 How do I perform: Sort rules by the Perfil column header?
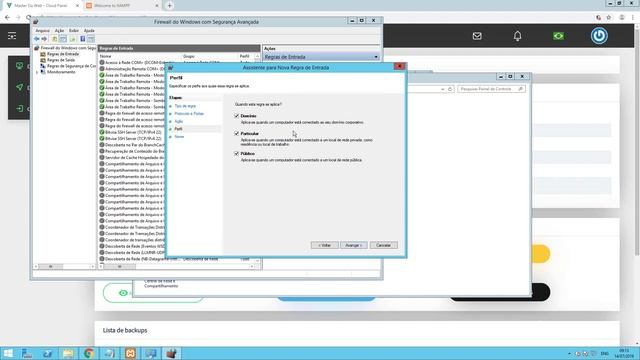pos(246,56)
